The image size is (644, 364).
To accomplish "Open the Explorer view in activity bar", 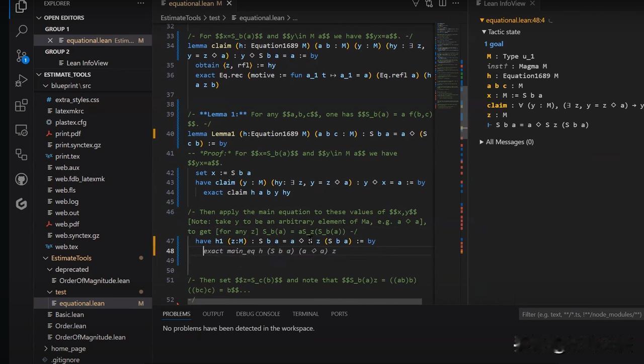I will pos(21,7).
